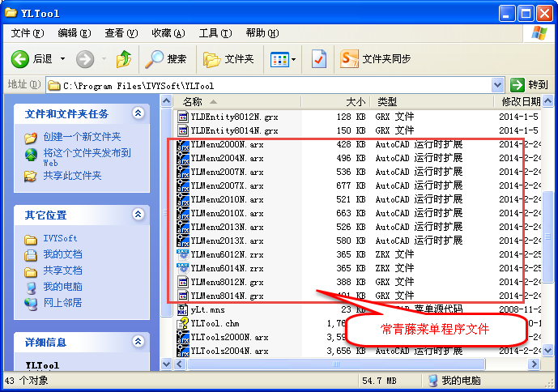Open the 文件 menu
The image size is (558, 392).
coord(28,33)
